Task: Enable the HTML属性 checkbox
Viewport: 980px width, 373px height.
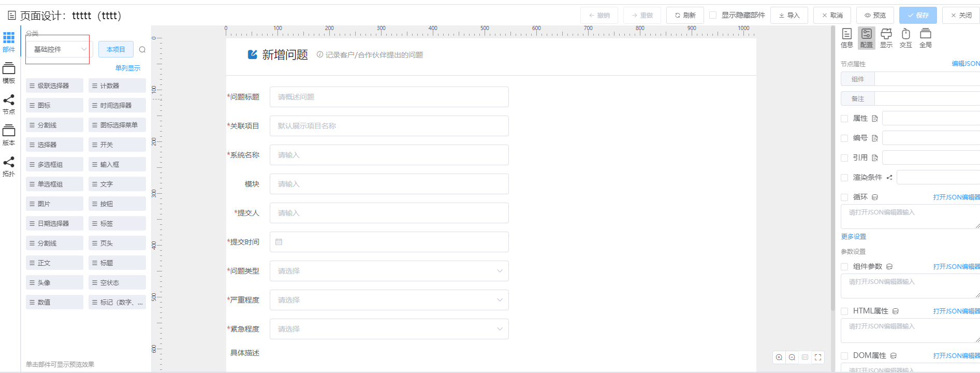Action: [x=844, y=311]
